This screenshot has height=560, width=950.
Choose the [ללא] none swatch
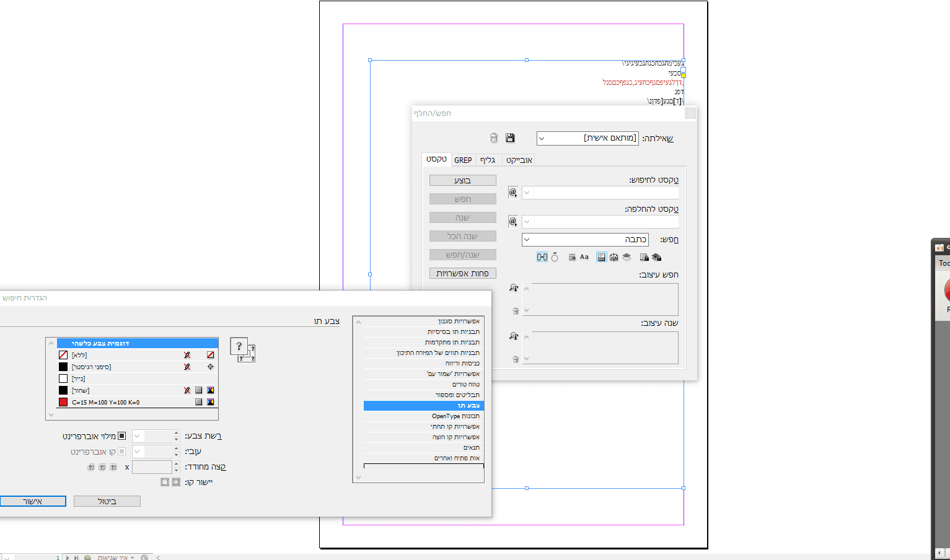(138, 355)
